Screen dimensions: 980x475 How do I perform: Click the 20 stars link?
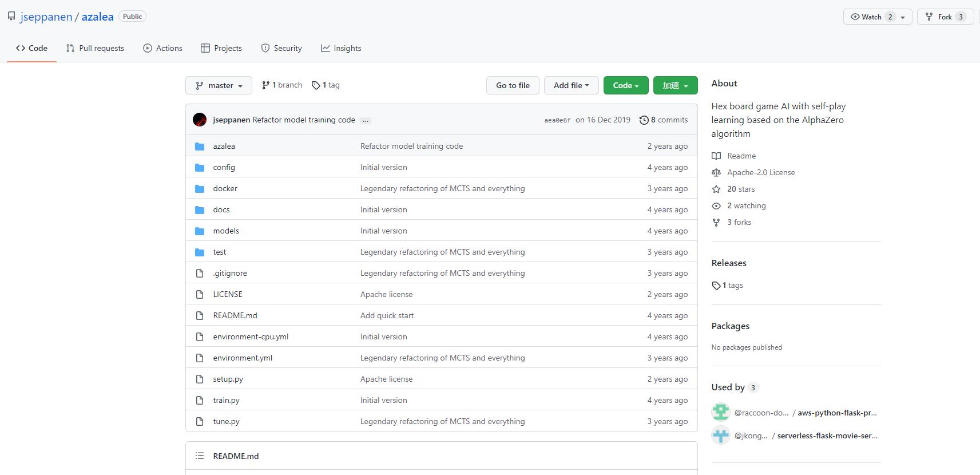tap(741, 189)
